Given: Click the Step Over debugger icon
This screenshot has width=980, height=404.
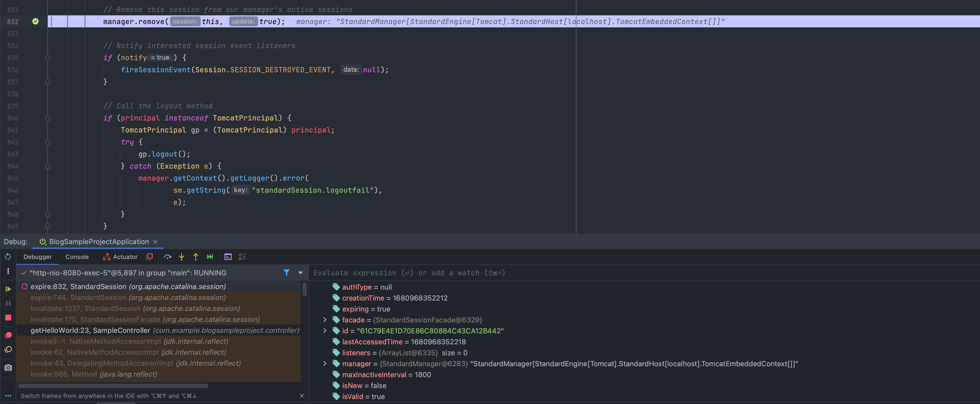Looking at the screenshot, I should tap(167, 257).
